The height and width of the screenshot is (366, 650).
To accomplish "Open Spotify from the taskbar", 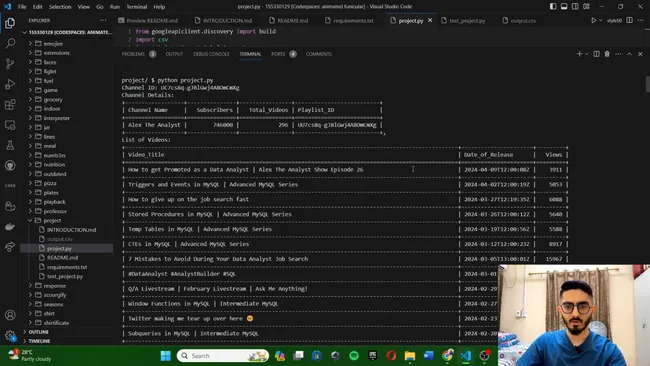I will point(354,356).
